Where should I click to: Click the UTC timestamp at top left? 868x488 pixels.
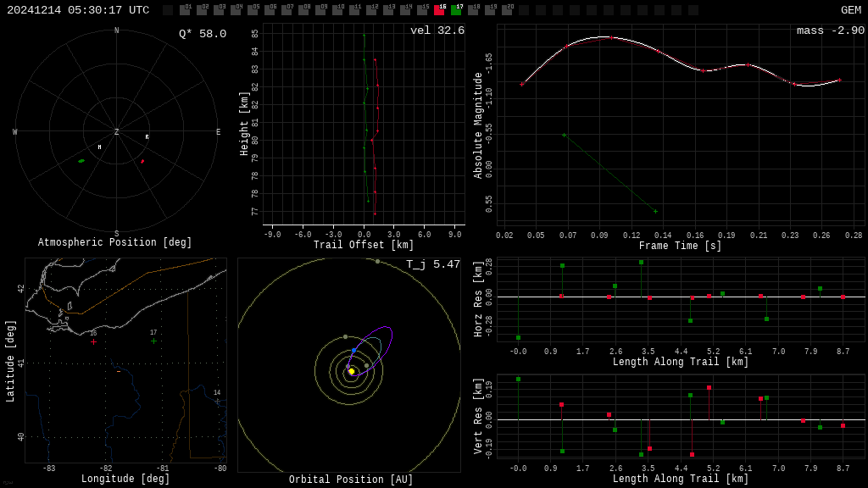(78, 10)
